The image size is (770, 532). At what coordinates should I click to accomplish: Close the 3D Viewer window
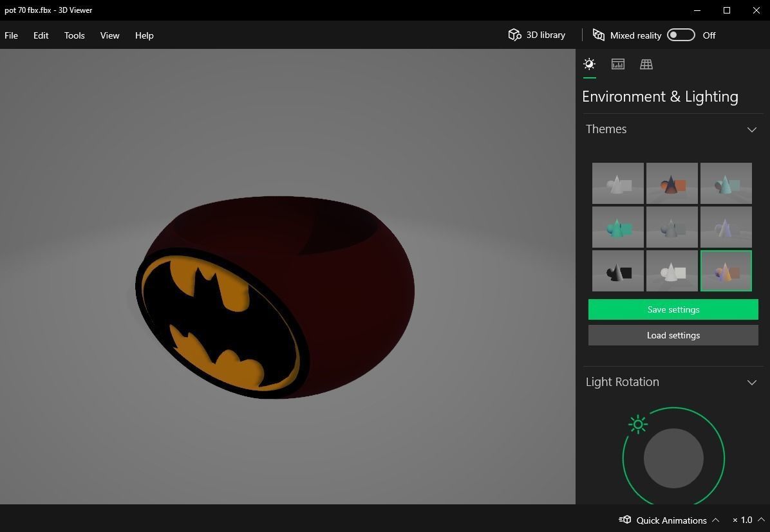pos(756,10)
